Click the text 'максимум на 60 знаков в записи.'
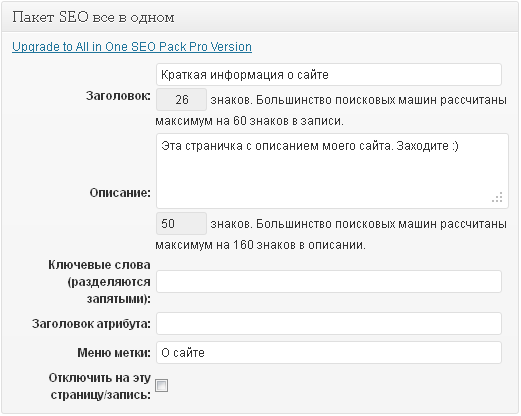The width and height of the screenshot is (521, 416). coord(249,121)
